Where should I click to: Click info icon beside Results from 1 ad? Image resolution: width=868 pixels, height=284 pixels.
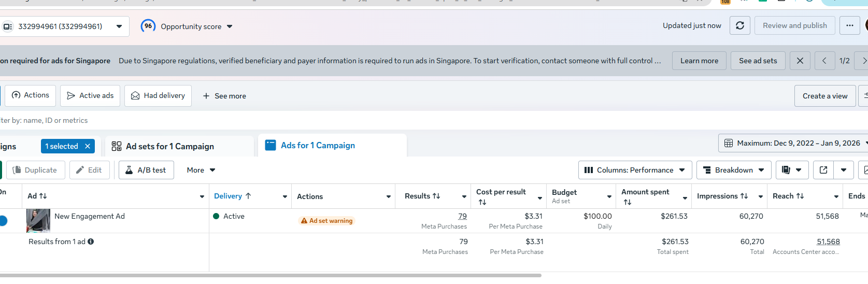pos(91,242)
